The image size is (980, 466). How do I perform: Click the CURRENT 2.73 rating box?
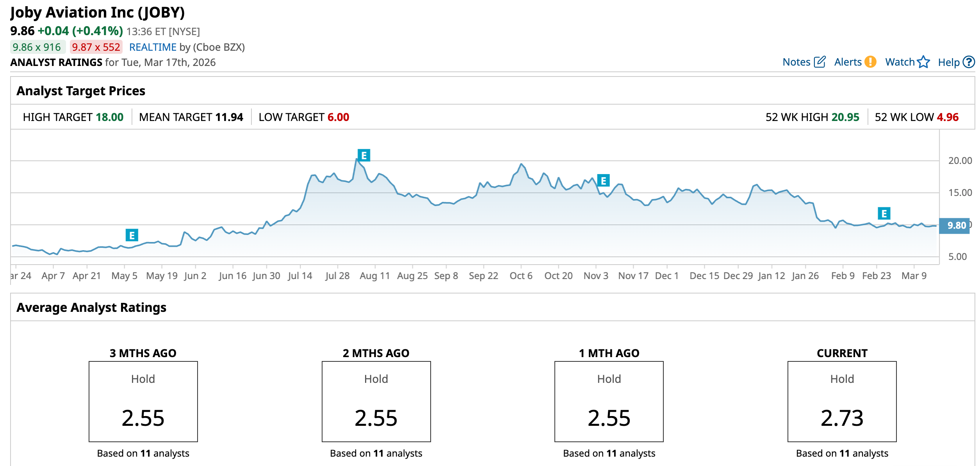(x=842, y=401)
